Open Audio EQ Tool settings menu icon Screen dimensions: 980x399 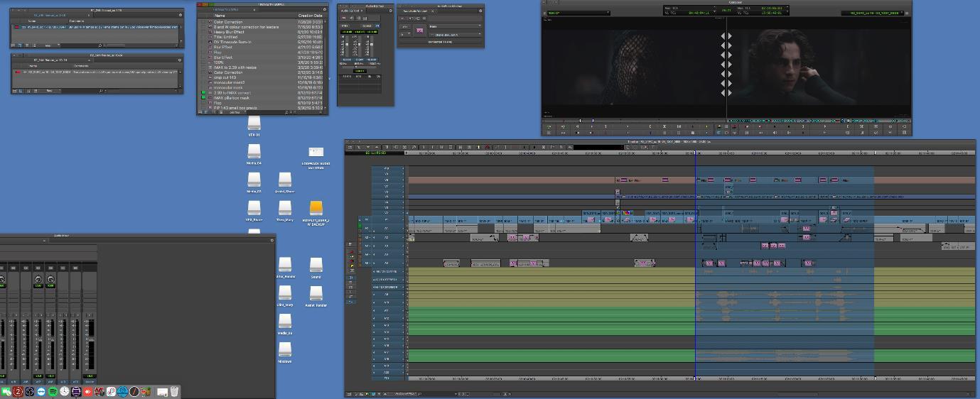point(391,11)
